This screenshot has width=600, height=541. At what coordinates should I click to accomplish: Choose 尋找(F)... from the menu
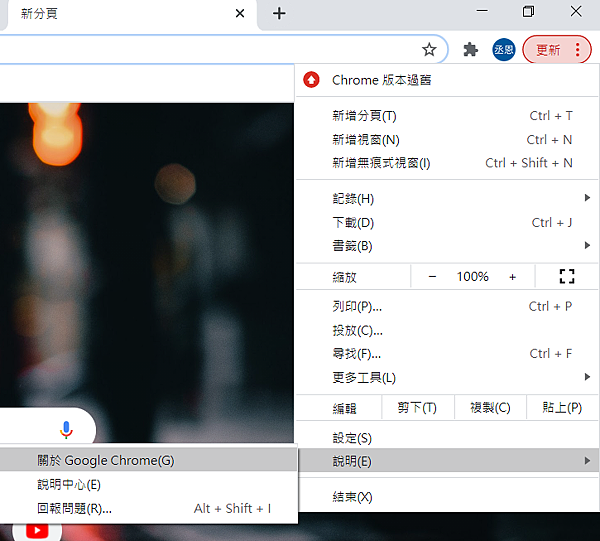click(x=447, y=354)
